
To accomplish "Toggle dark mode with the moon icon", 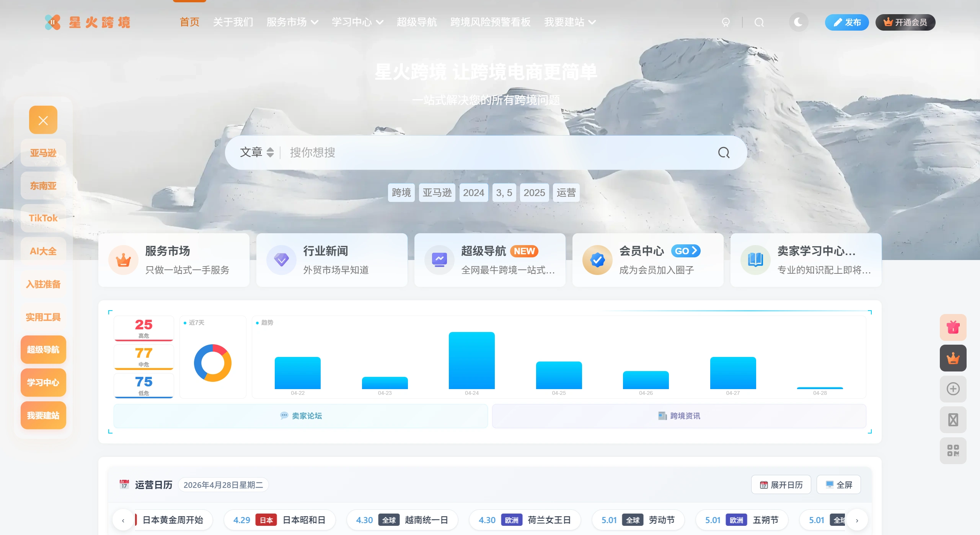I will point(799,22).
